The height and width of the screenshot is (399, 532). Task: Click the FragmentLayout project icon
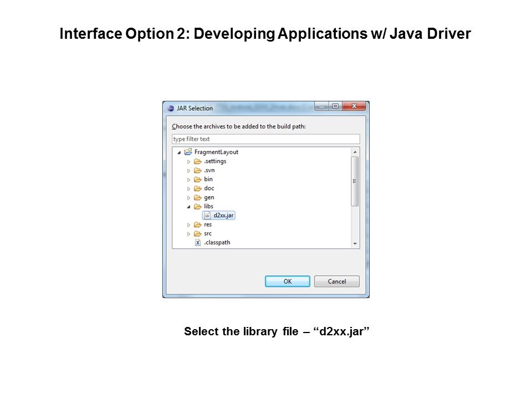click(x=188, y=152)
